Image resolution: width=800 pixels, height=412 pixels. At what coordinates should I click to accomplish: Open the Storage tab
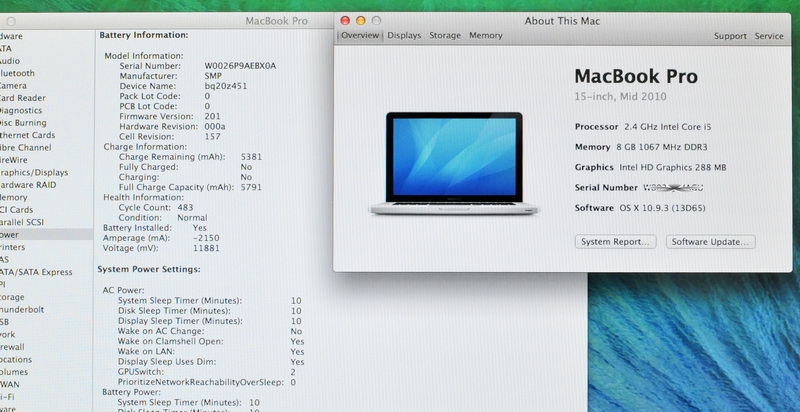pyautogui.click(x=445, y=36)
